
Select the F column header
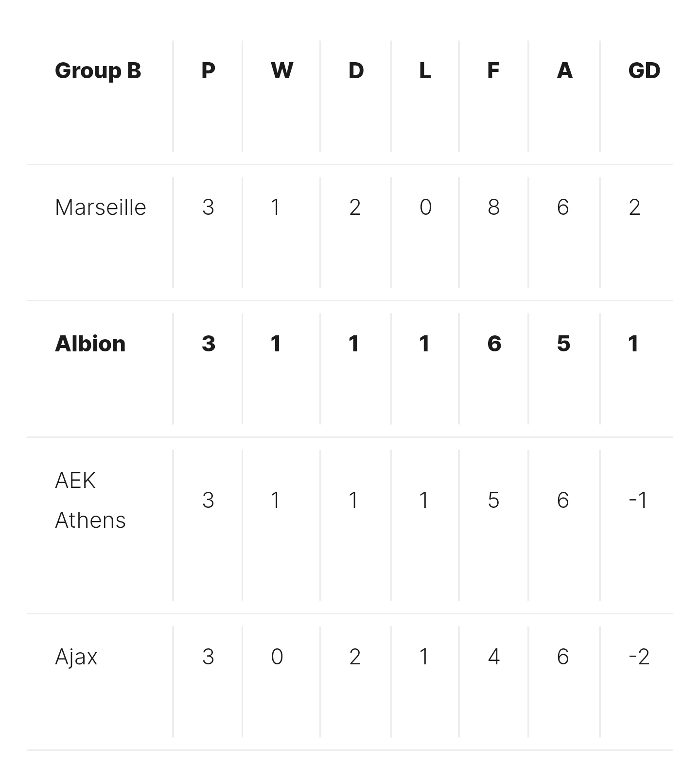[493, 71]
